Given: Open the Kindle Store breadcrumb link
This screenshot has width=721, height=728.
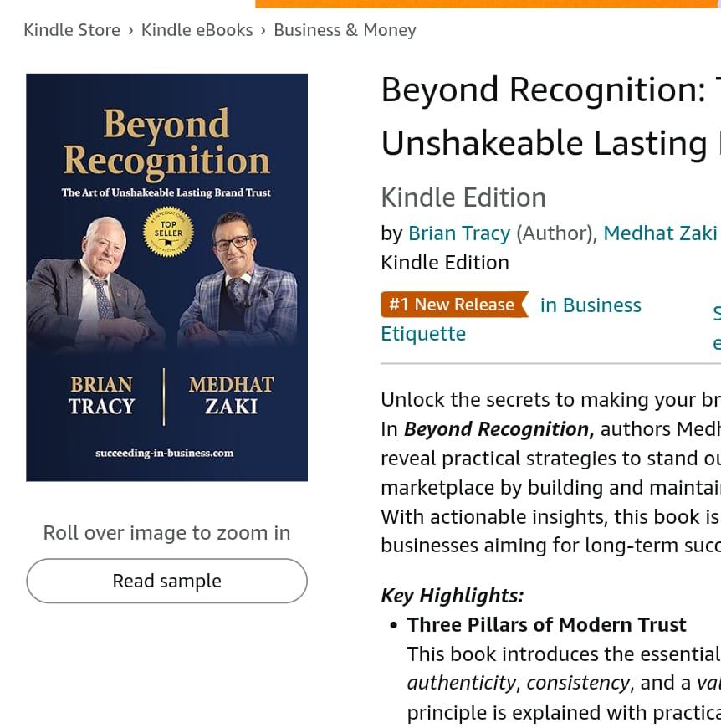Looking at the screenshot, I should pos(71,29).
